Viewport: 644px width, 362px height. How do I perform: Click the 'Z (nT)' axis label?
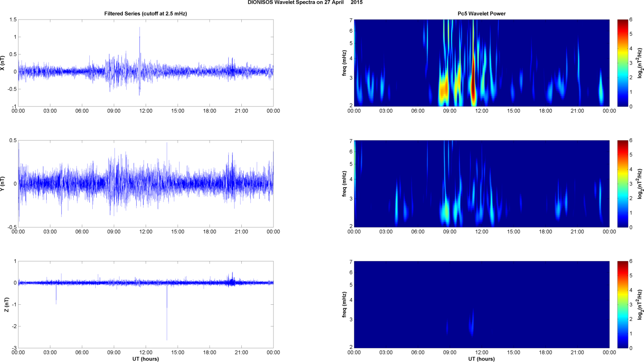tap(6, 304)
